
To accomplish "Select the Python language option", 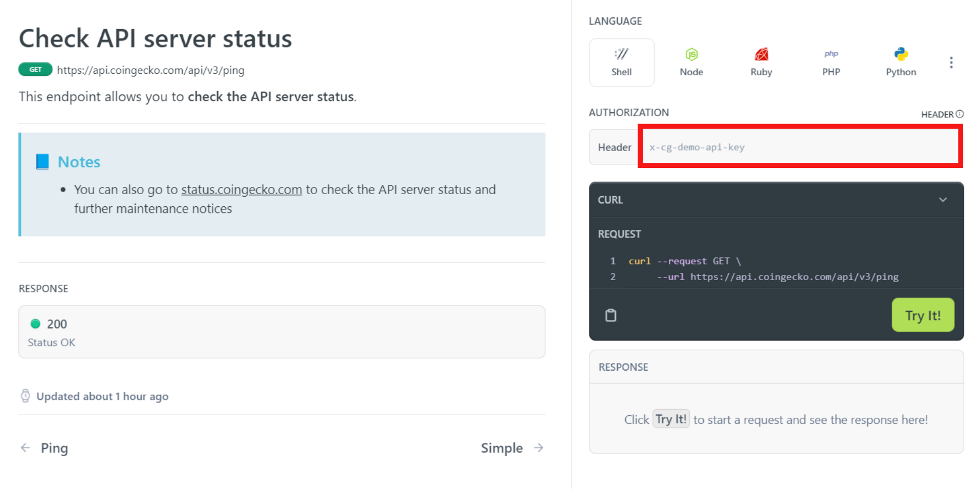I will [901, 62].
